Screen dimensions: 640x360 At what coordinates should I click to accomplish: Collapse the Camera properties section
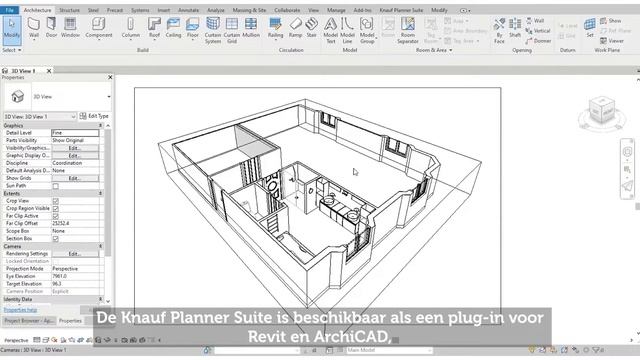click(x=100, y=247)
